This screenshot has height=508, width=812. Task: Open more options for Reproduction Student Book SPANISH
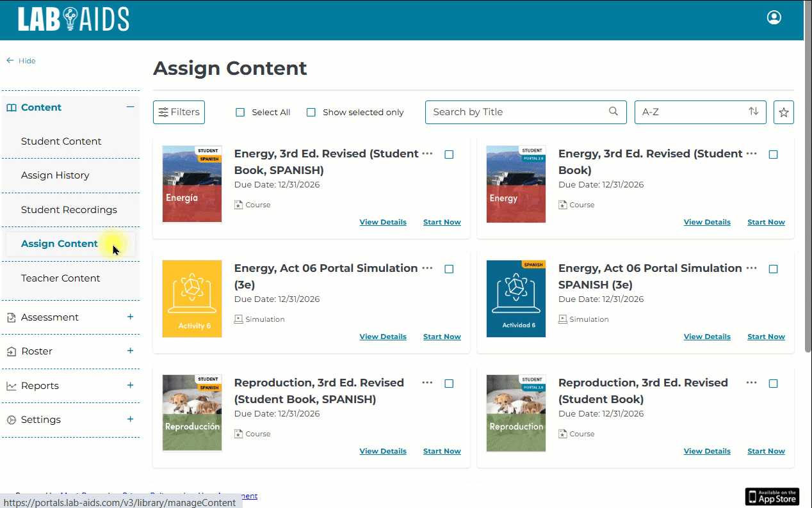point(427,383)
